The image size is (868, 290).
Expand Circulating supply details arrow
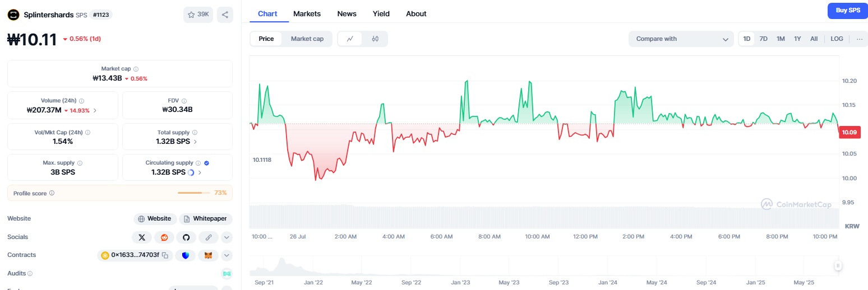point(200,172)
